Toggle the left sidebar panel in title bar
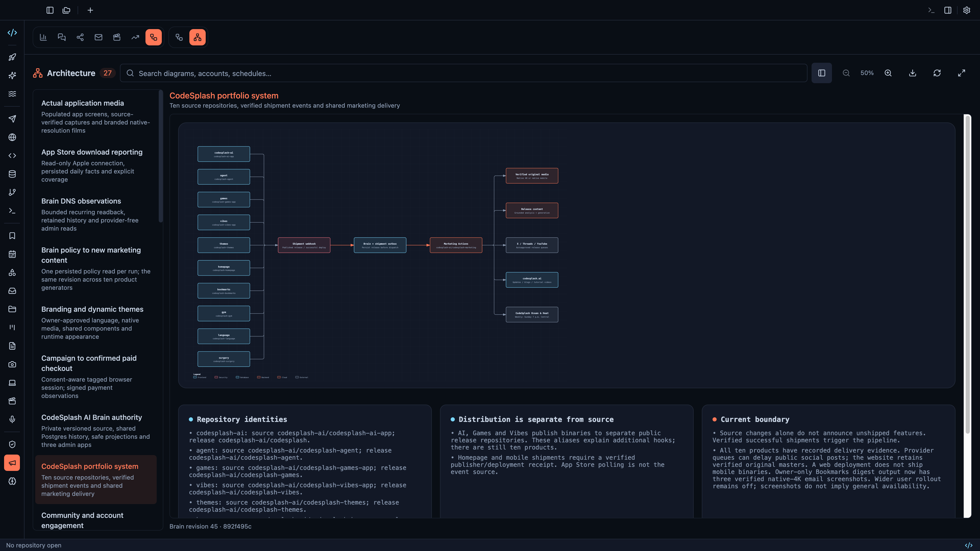This screenshot has width=980, height=551. point(50,10)
